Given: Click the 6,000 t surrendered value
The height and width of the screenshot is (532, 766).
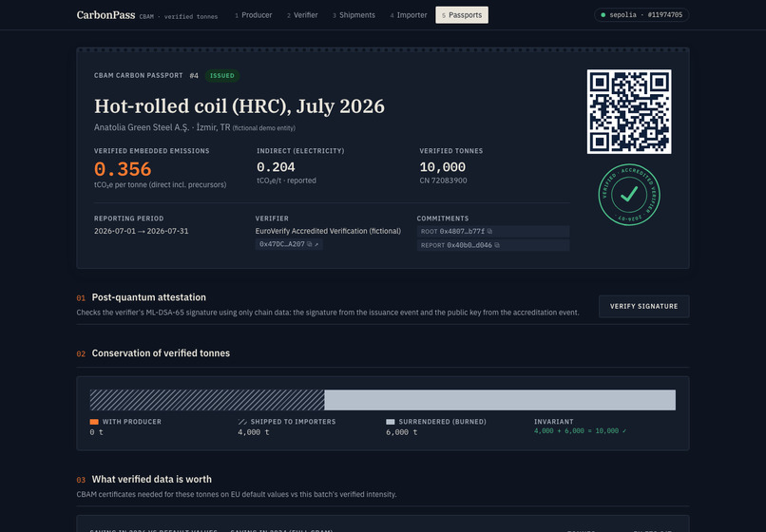Looking at the screenshot, I should point(402,432).
